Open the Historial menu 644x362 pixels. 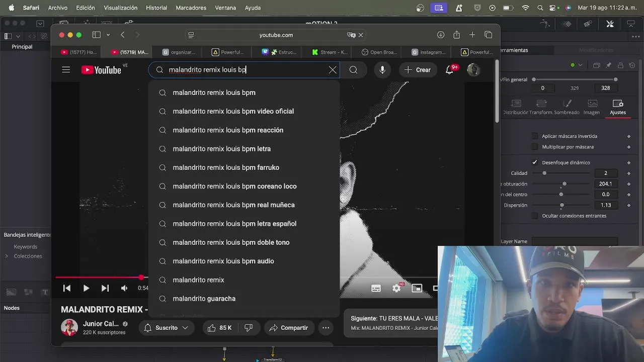click(156, 8)
